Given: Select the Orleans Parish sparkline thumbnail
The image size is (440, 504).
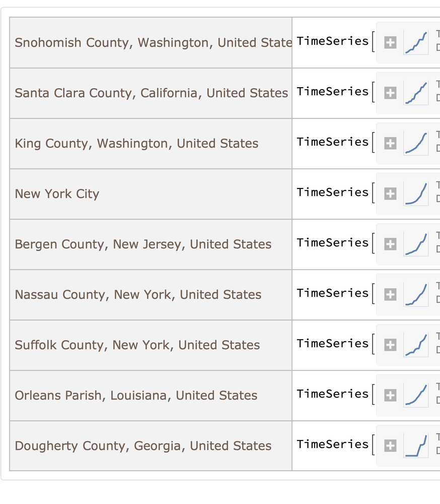Looking at the screenshot, I should coord(416,396).
